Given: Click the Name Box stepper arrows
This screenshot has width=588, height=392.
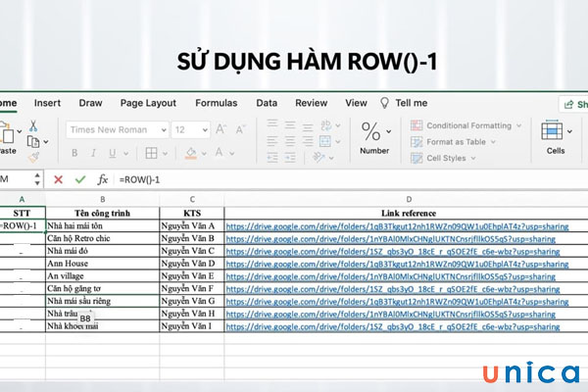Looking at the screenshot, I should (x=37, y=179).
